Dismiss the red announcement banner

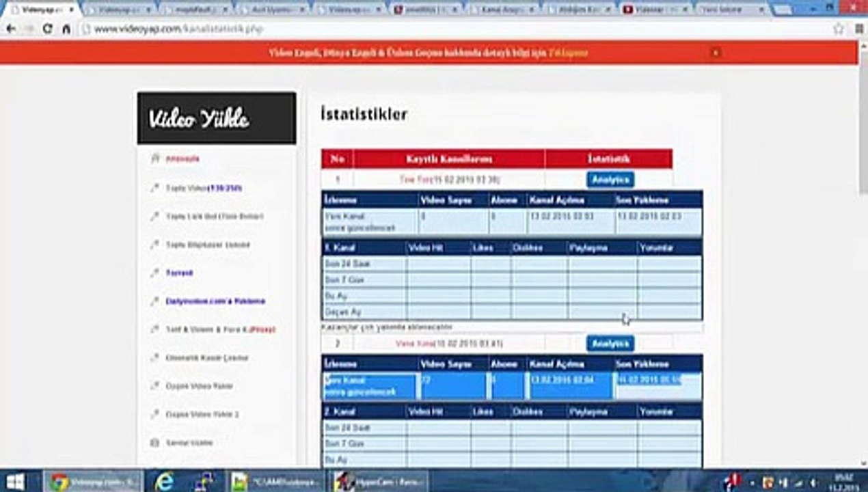(715, 53)
